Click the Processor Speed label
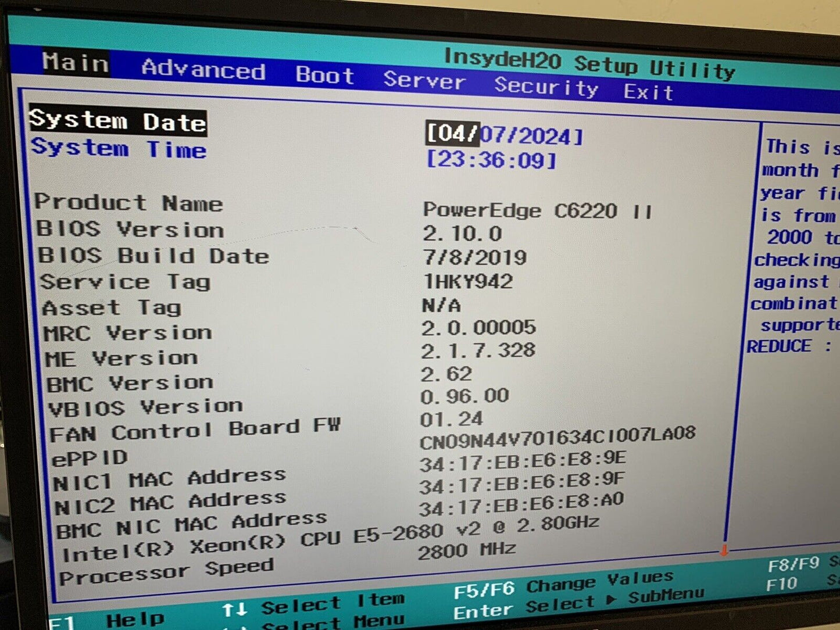The image size is (840, 630). tap(166, 571)
